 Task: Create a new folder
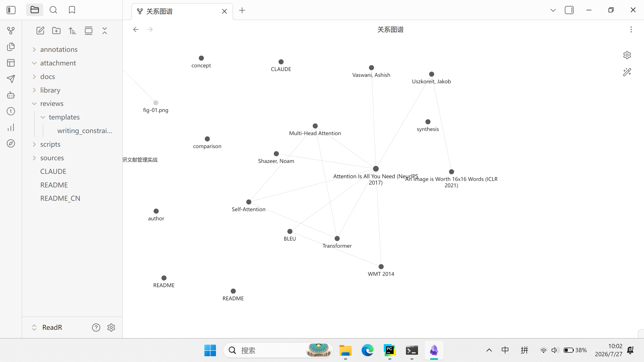pos(56,31)
